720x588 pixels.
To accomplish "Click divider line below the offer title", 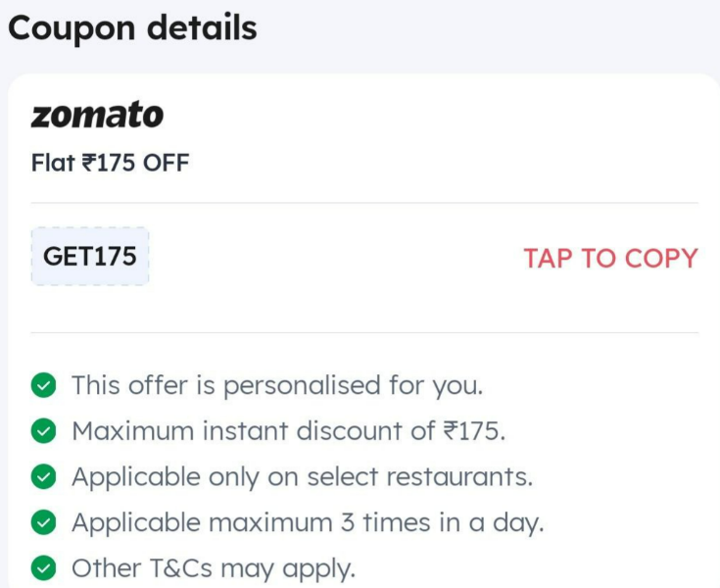I will click(x=364, y=203).
